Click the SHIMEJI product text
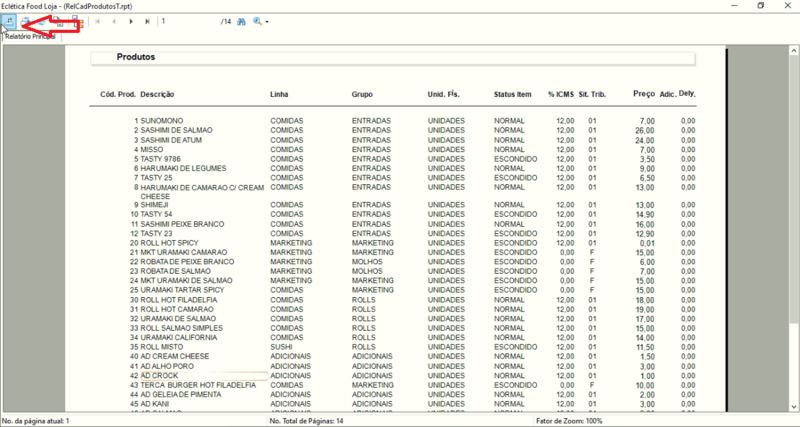The width and height of the screenshot is (800, 427). point(154,205)
